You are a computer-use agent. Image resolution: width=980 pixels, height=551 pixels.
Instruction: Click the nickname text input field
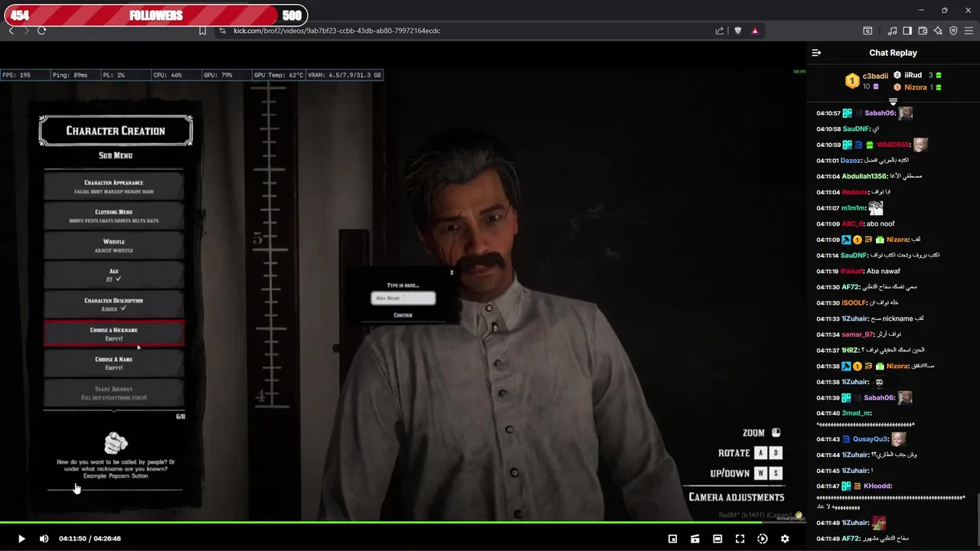tap(403, 298)
